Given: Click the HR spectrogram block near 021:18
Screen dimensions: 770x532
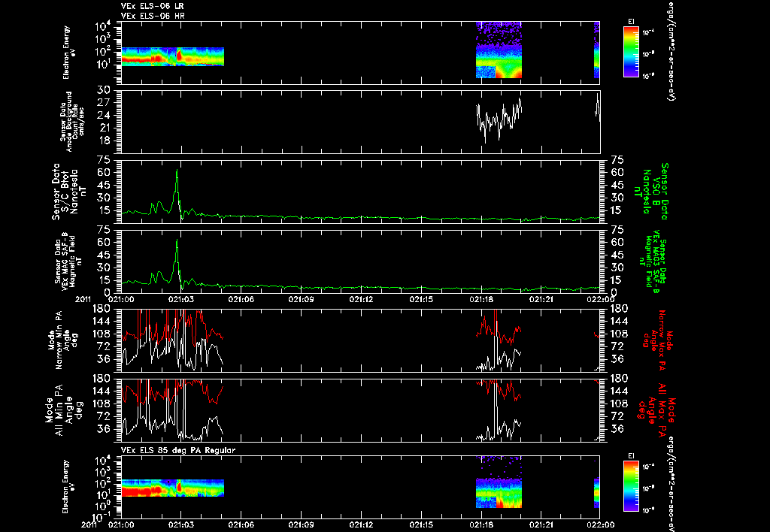Looking at the screenshot, I should pyautogui.click(x=499, y=50).
